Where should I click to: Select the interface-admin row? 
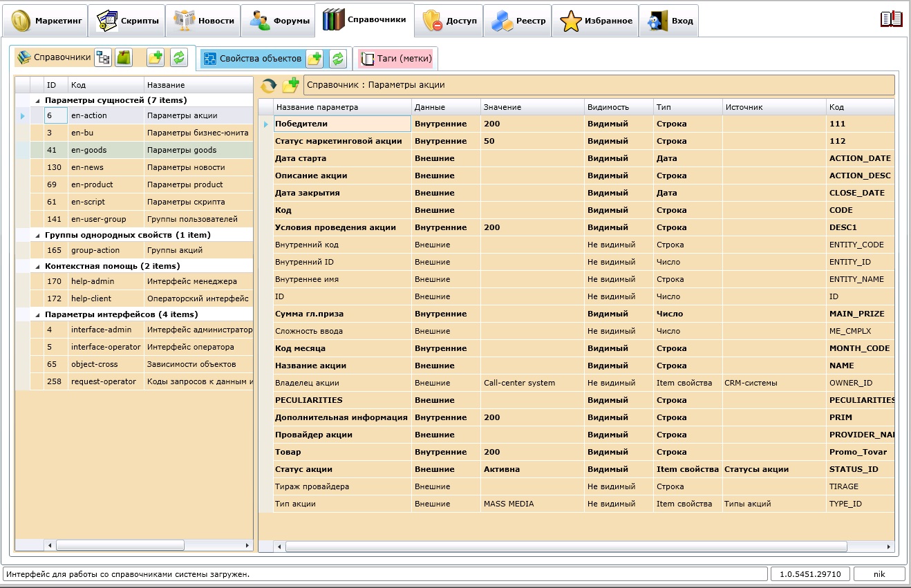point(134,330)
